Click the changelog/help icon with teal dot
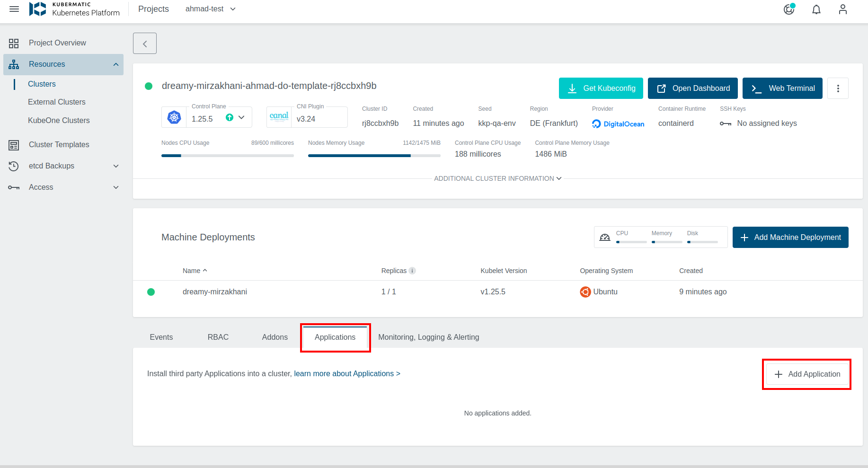The width and height of the screenshot is (868, 468). pyautogui.click(x=789, y=9)
